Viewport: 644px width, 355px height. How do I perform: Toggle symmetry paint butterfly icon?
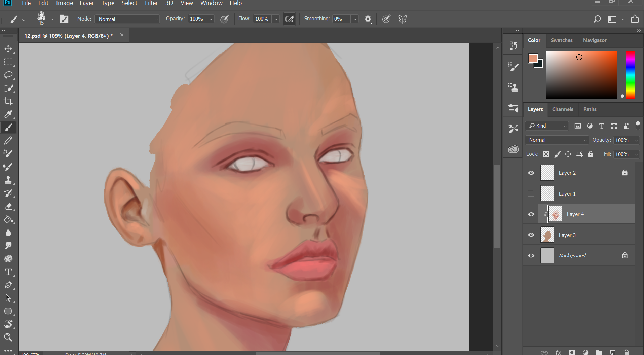(x=403, y=19)
